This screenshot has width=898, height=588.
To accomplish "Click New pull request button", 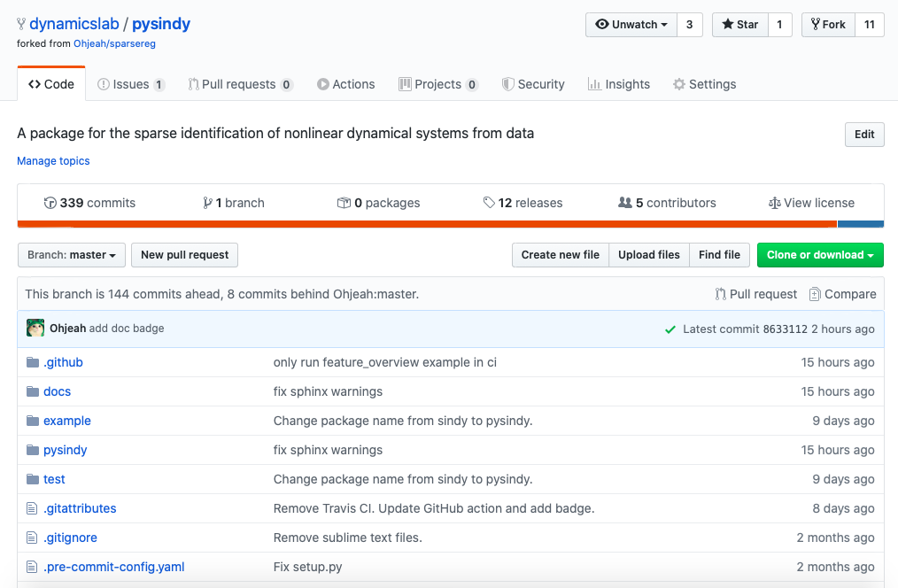I will point(184,255).
